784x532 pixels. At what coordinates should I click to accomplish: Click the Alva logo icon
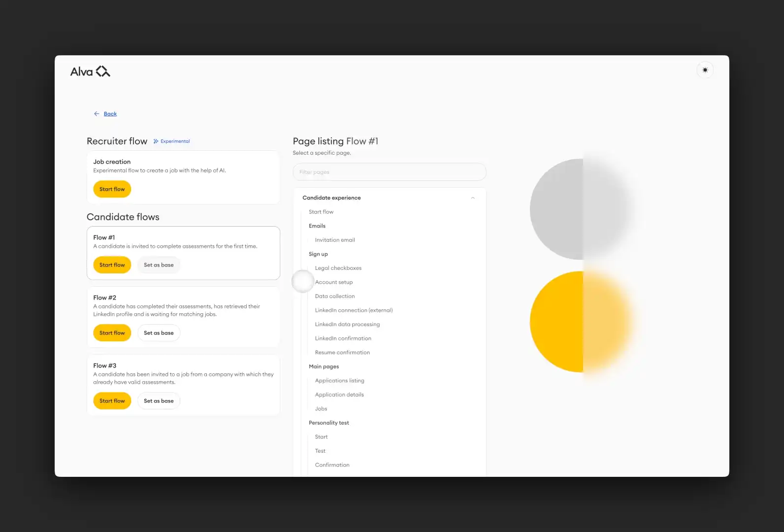point(103,72)
